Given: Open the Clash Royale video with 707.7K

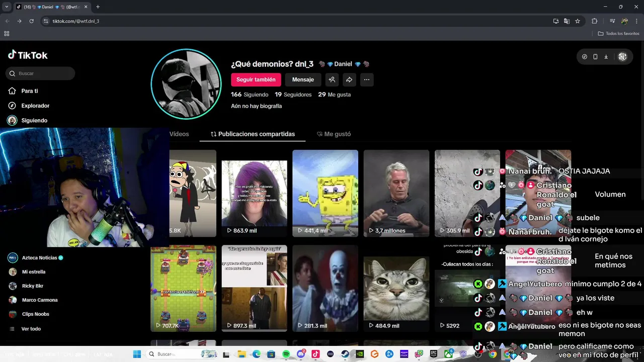Looking at the screenshot, I should coord(183,288).
